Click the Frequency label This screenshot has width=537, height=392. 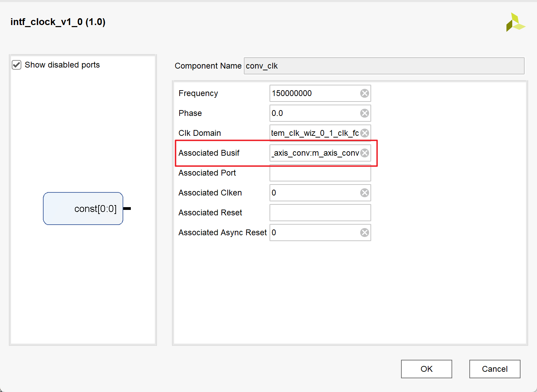pos(198,93)
